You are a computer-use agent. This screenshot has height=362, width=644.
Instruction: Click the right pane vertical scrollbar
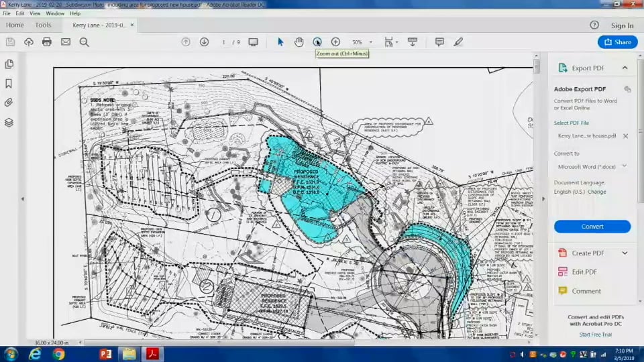(641, 131)
